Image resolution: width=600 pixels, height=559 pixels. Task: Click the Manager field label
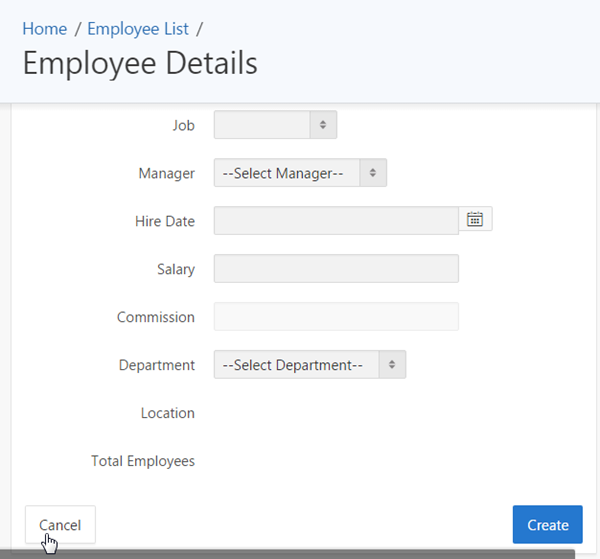tap(166, 173)
